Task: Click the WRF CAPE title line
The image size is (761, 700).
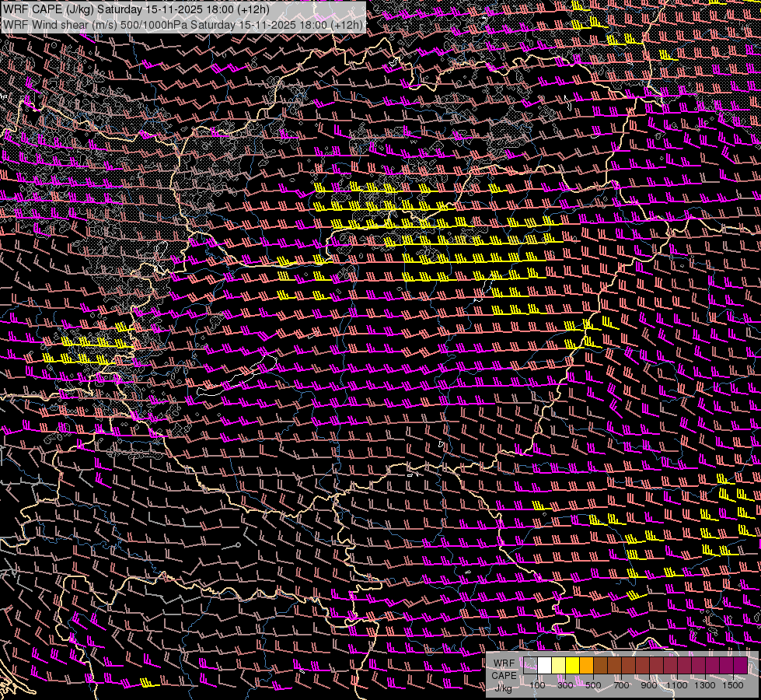Action: pos(136,8)
